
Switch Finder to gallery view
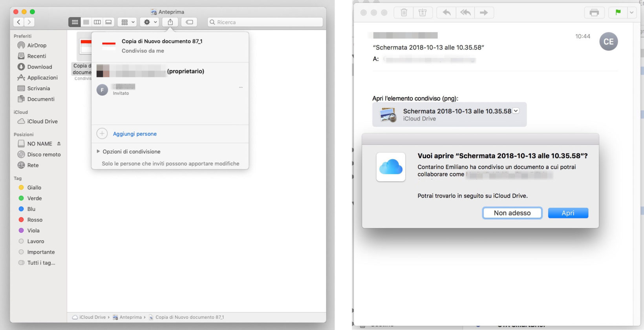click(x=108, y=22)
